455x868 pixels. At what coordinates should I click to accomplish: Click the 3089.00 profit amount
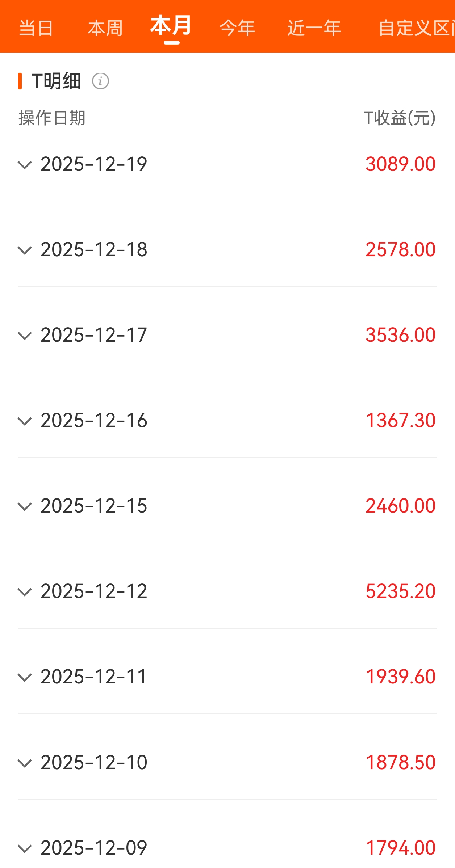pos(400,164)
